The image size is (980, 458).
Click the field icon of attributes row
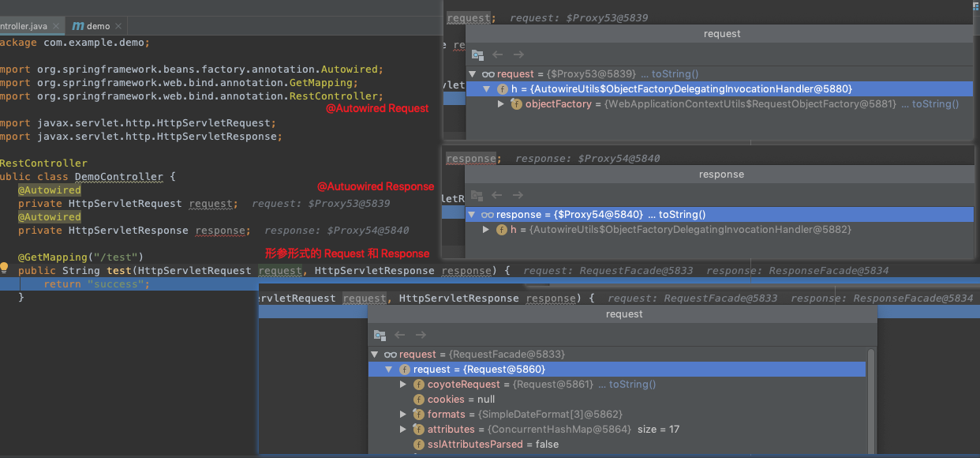(x=419, y=430)
